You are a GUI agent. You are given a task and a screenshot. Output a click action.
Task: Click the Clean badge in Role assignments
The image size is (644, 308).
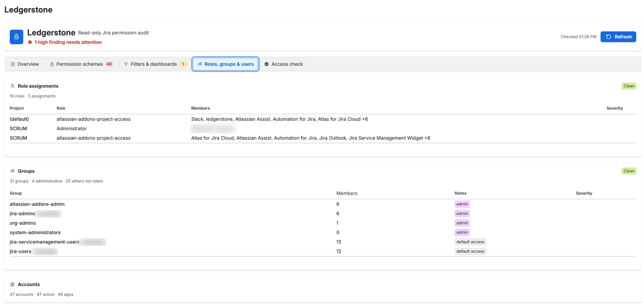click(629, 86)
